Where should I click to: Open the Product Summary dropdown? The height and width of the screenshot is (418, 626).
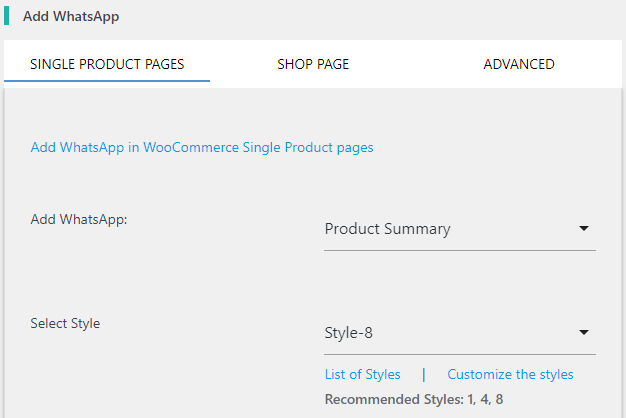pyautogui.click(x=460, y=229)
